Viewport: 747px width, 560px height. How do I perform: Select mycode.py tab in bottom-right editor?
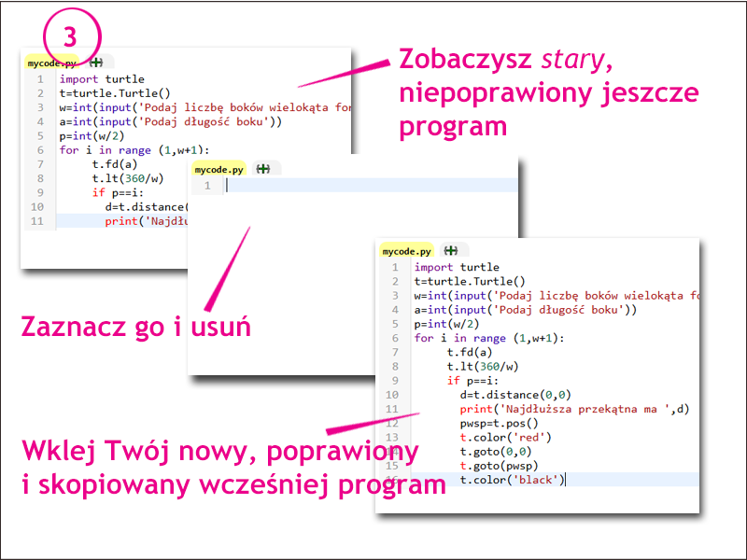(x=406, y=251)
